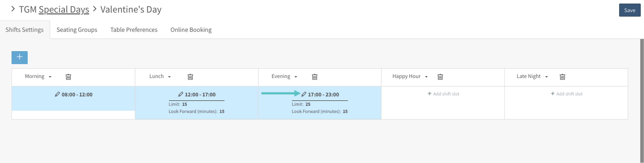Follow the Special Days breadcrumb link

[64, 9]
